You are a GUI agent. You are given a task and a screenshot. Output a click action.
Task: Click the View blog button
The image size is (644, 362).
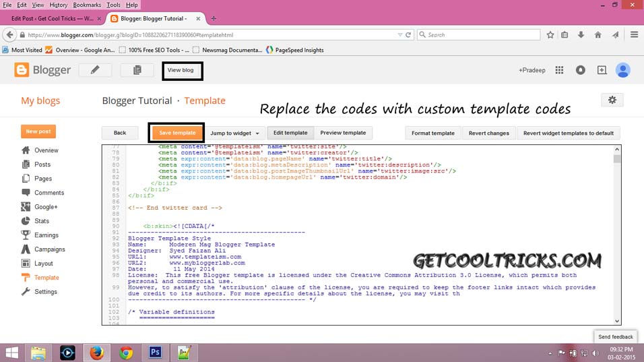coord(181,70)
